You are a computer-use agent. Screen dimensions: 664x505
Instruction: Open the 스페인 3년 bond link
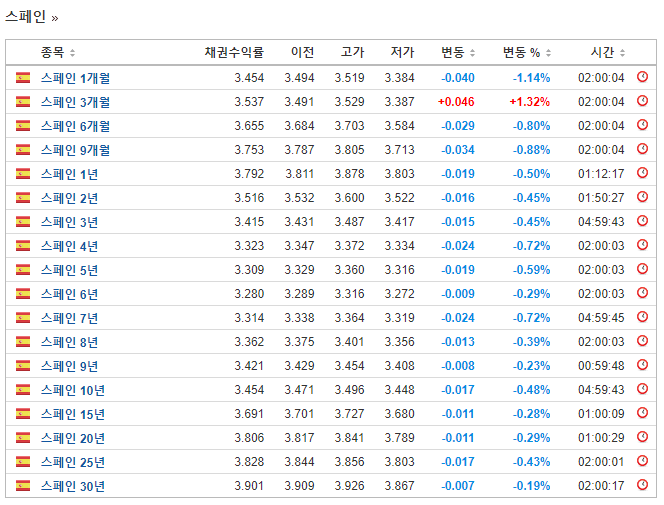(x=69, y=222)
